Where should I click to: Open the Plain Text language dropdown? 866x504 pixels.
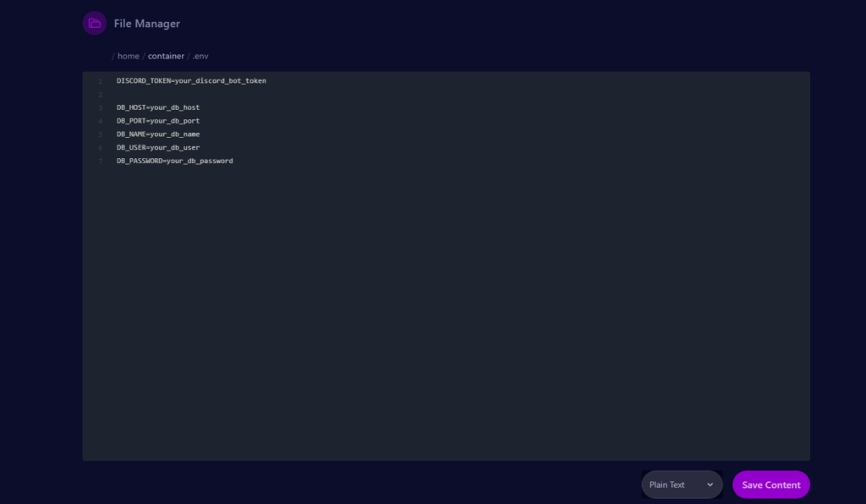(x=681, y=485)
